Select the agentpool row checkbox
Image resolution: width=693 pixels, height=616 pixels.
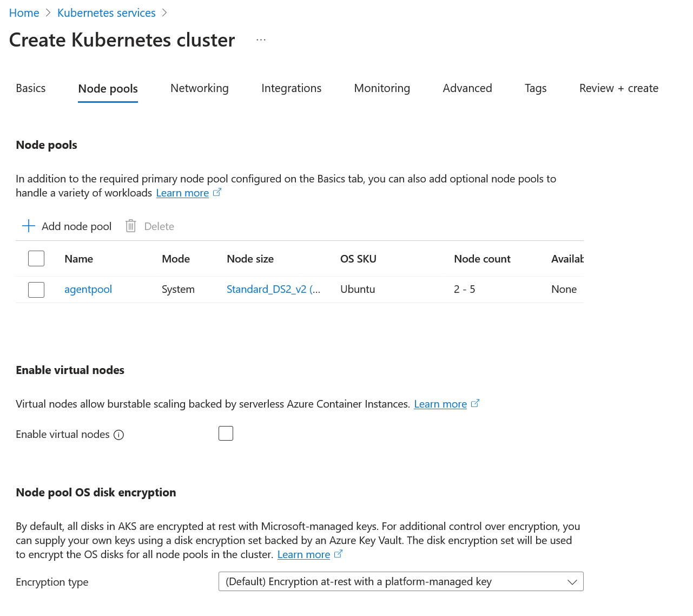coord(36,290)
